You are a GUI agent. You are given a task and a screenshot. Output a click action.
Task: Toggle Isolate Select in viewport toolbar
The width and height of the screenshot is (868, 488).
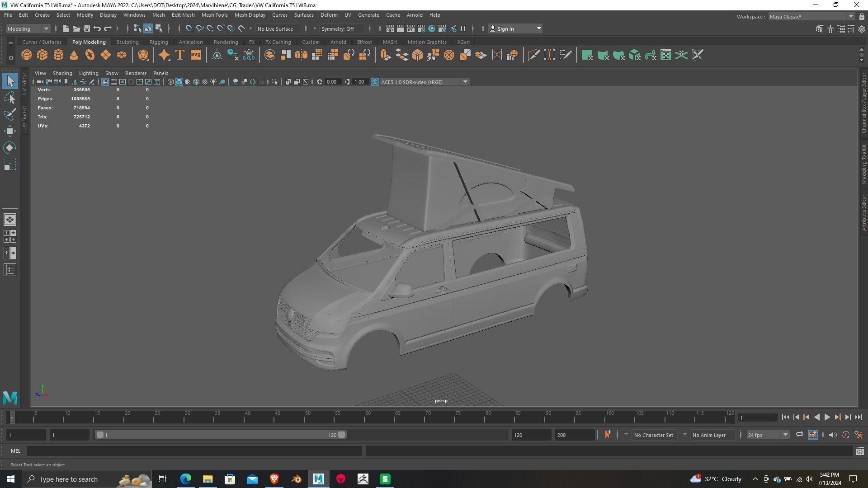coord(275,82)
